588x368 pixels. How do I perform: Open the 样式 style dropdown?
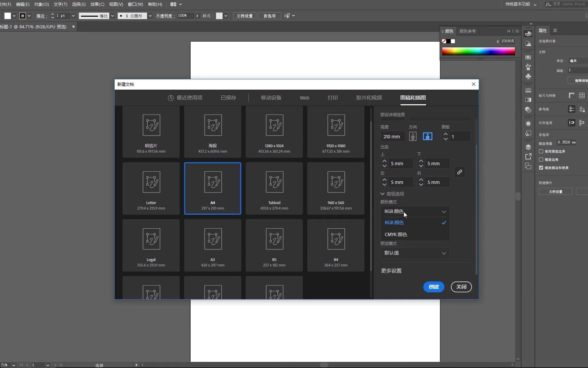tap(226, 16)
